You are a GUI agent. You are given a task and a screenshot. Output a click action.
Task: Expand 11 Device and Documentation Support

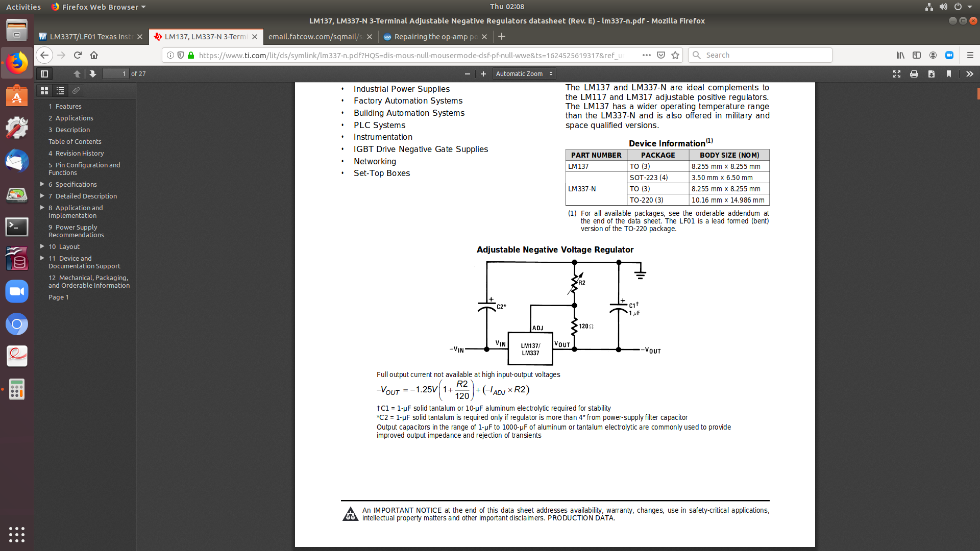(42, 258)
